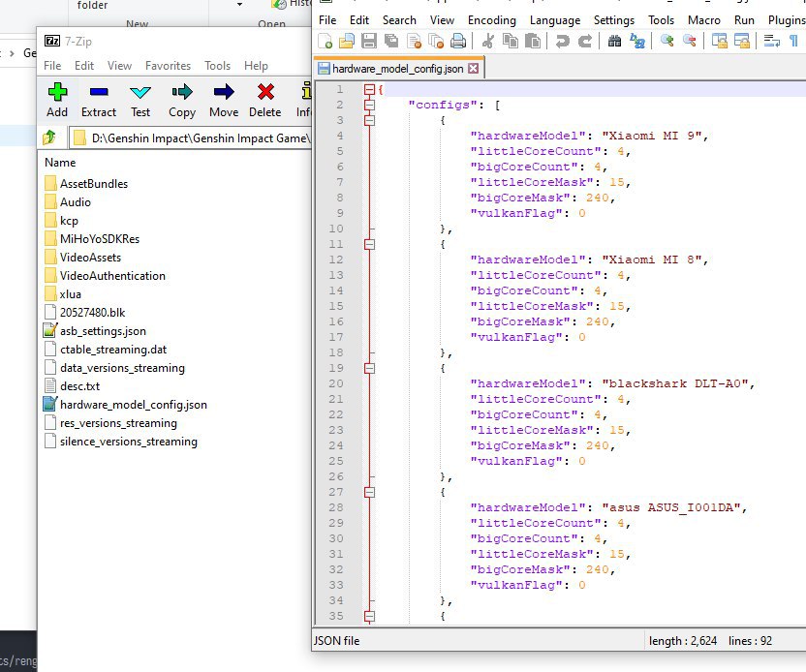Save the current file in Notepad++

click(x=369, y=41)
